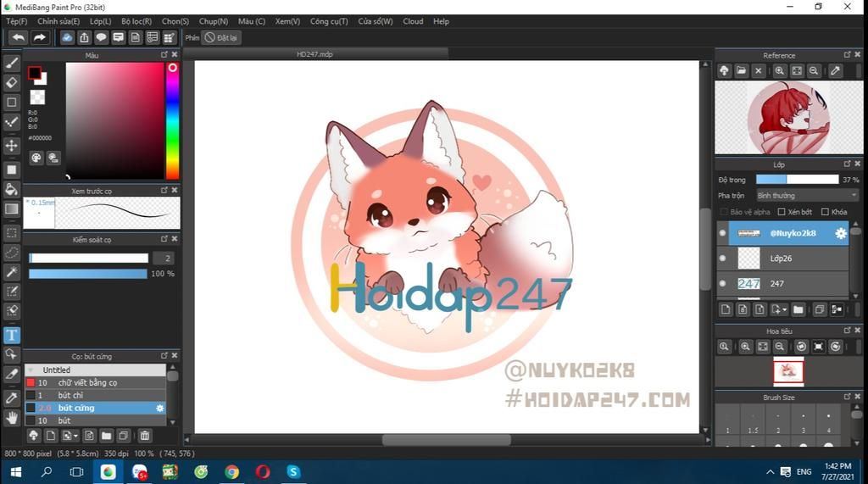868x484 pixels.
Task: Select the Lasso selection tool
Action: tap(12, 253)
